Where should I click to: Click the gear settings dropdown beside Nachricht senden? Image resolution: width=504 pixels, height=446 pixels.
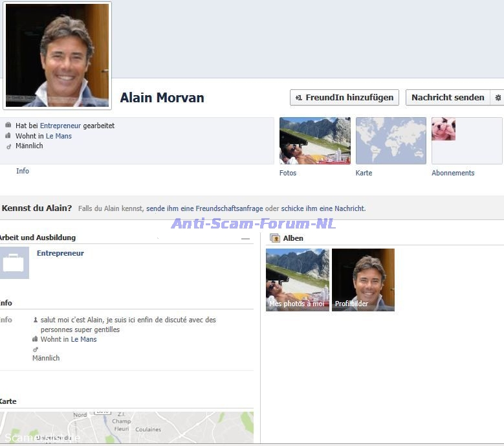(498, 98)
